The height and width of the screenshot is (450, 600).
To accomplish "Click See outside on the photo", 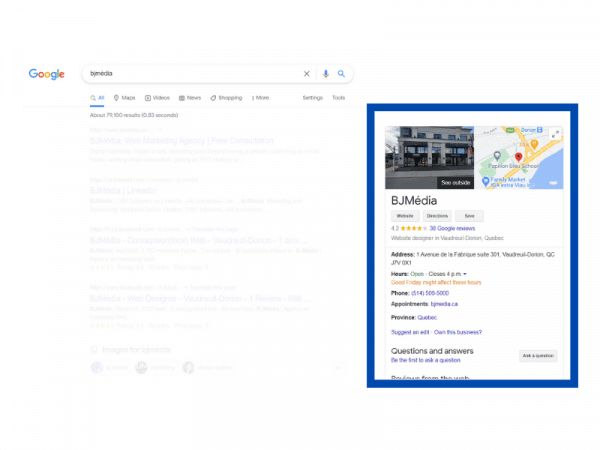I will coord(455,183).
